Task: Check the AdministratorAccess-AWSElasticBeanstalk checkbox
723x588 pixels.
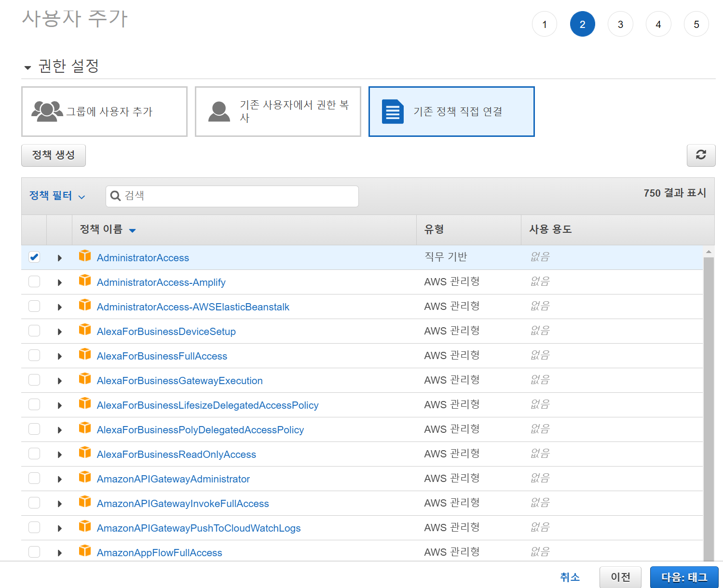Action: [x=34, y=306]
